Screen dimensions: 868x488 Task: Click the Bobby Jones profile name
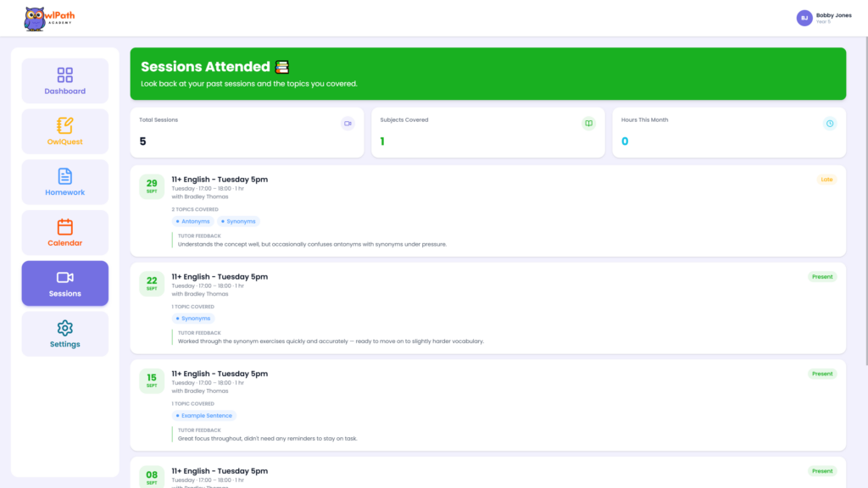click(834, 15)
